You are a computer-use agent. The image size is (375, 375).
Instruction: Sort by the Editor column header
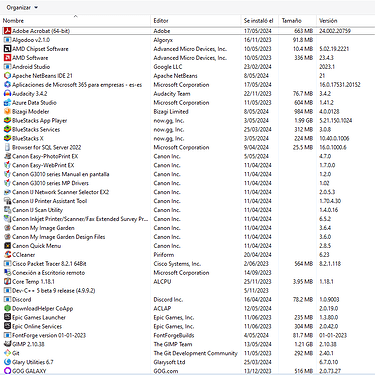point(196,21)
